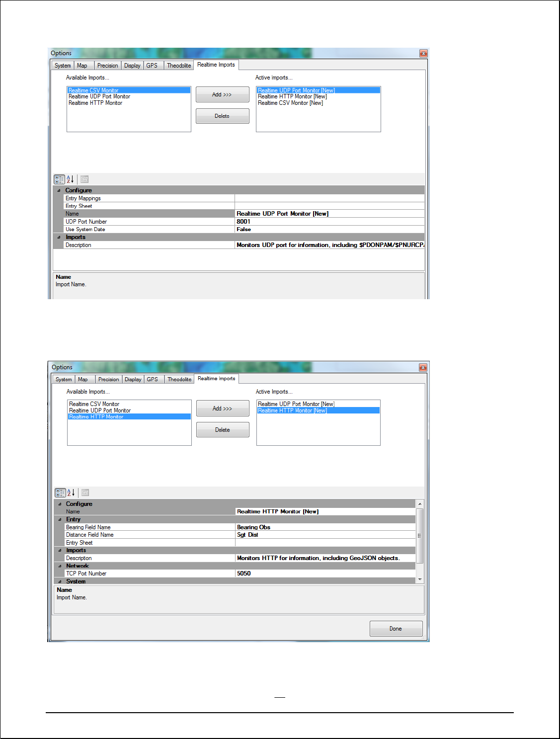Collapse Entry section in lower window
Viewport: 560px width, 739px height.
coord(60,519)
